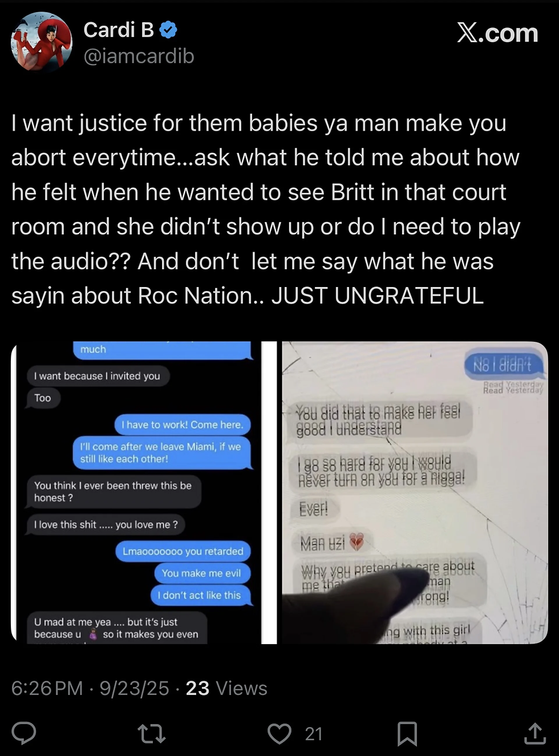Tap the repost arrows icon

(152, 734)
